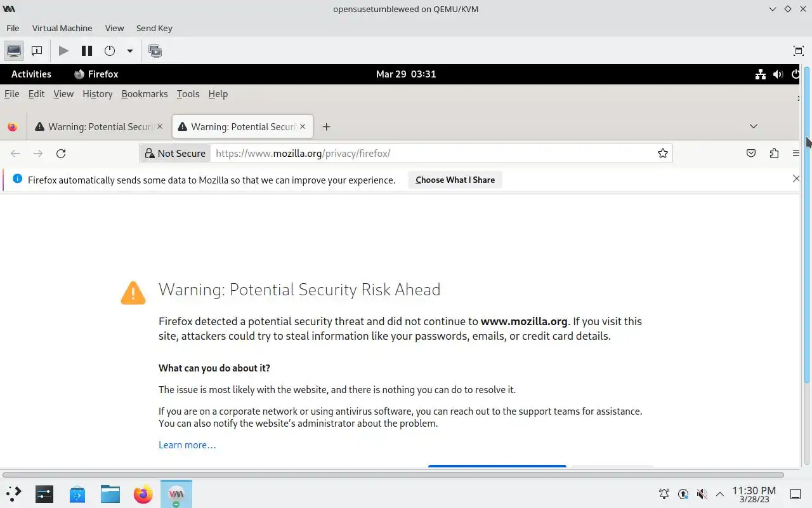Viewport: 812px width, 508px height.
Task: Expand the shutdown options dropdown arrow
Action: pos(129,51)
